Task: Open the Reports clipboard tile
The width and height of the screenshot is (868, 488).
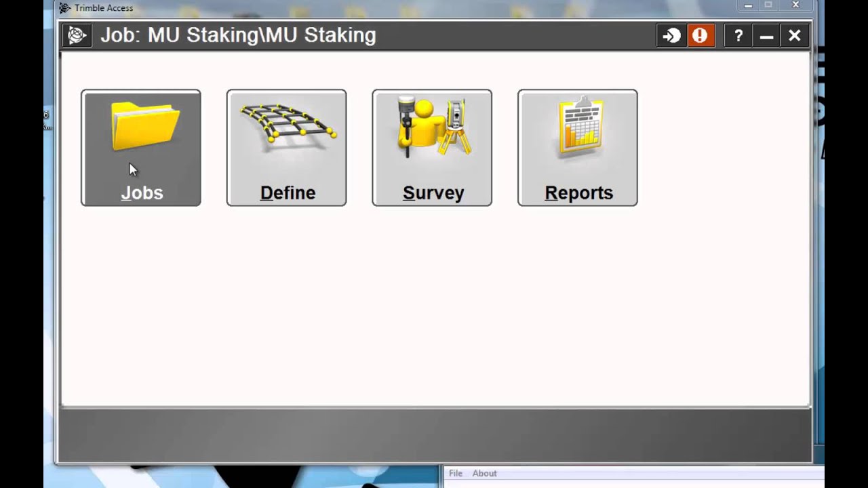Action: tap(578, 148)
